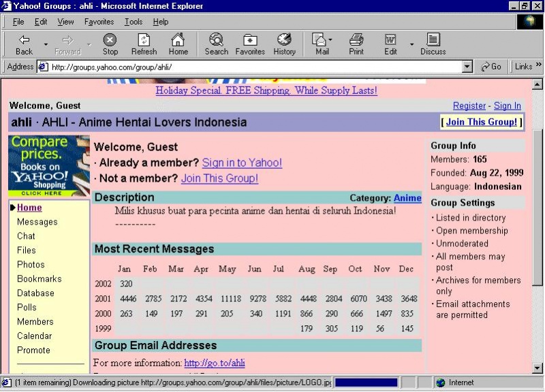Open the Favorites menu
Image resolution: width=545 pixels, height=392 pixels.
99,21
